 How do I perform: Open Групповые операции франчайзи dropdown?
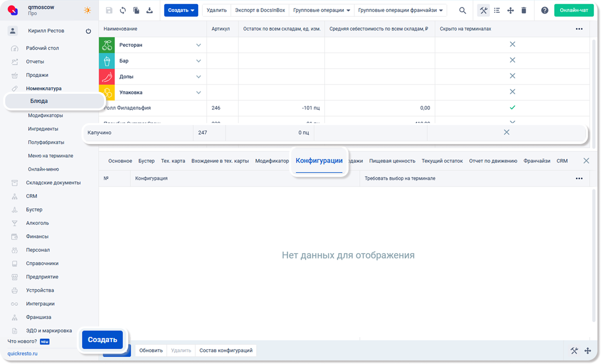400,10
